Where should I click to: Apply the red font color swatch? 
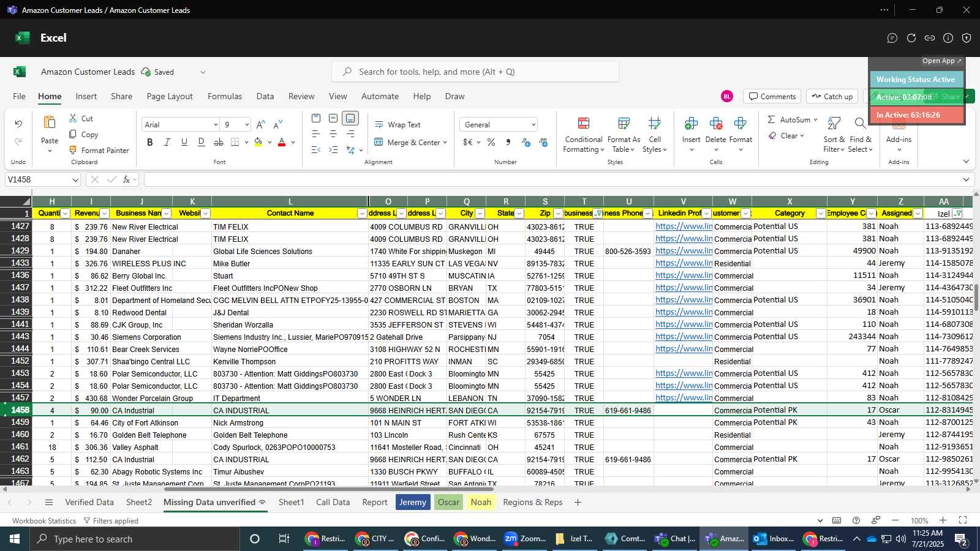point(282,142)
